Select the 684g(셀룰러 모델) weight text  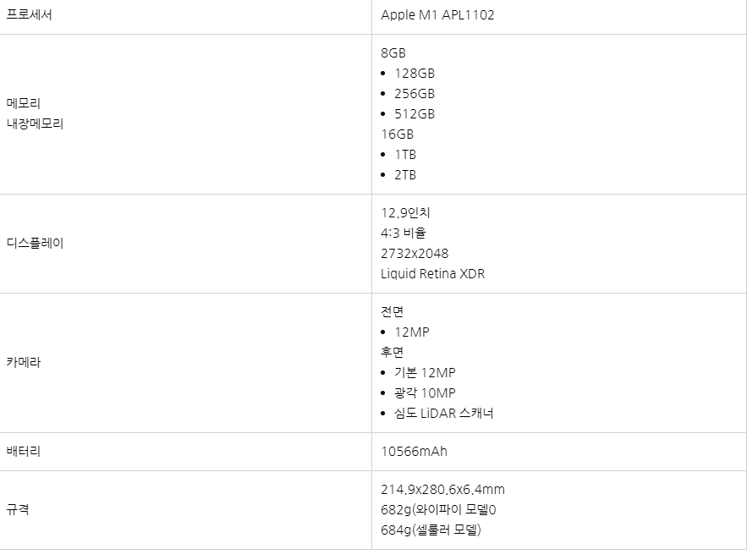point(431,530)
